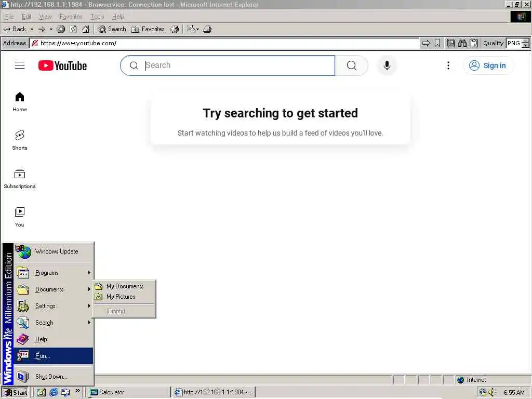The width and height of the screenshot is (532, 399).
Task: Open Subscriptions from the sidebar
Action: [x=20, y=179]
